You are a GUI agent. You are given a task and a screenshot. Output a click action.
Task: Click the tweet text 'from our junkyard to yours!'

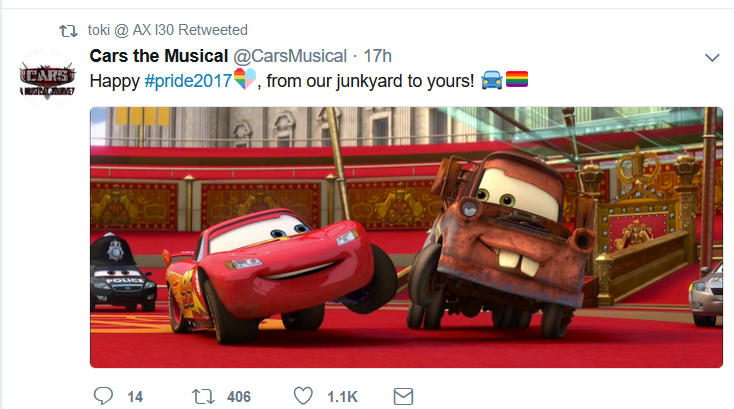(x=370, y=81)
